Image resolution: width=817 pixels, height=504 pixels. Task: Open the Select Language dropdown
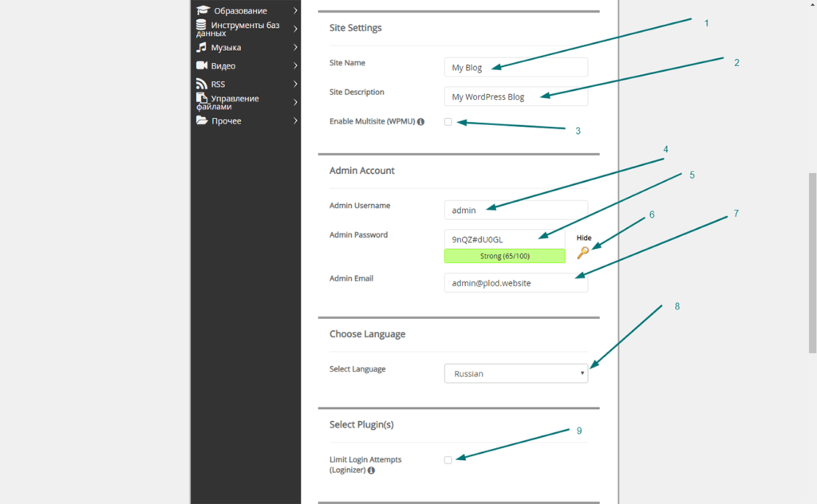click(516, 373)
